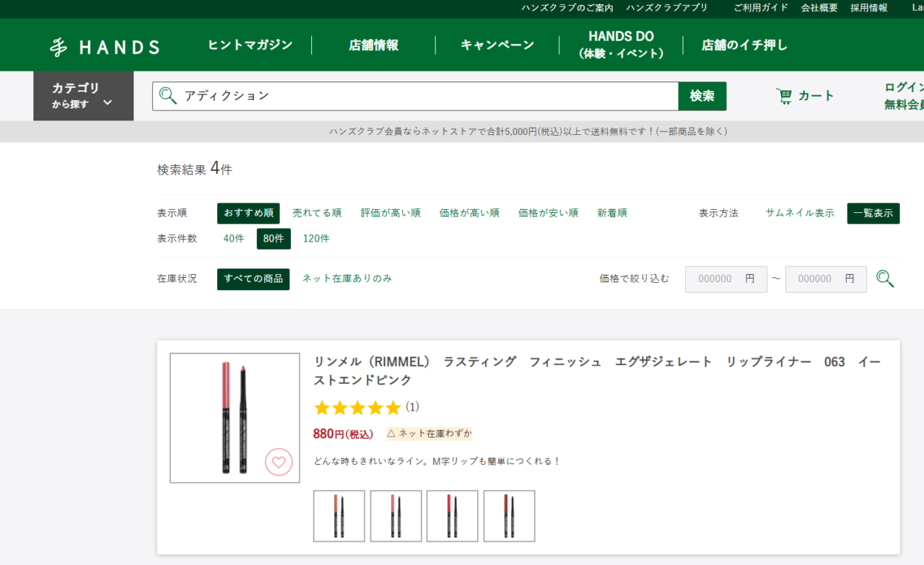Image resolution: width=924 pixels, height=565 pixels.
Task: Select the dark red lip liner variant thumbnail
Action: pos(509,516)
